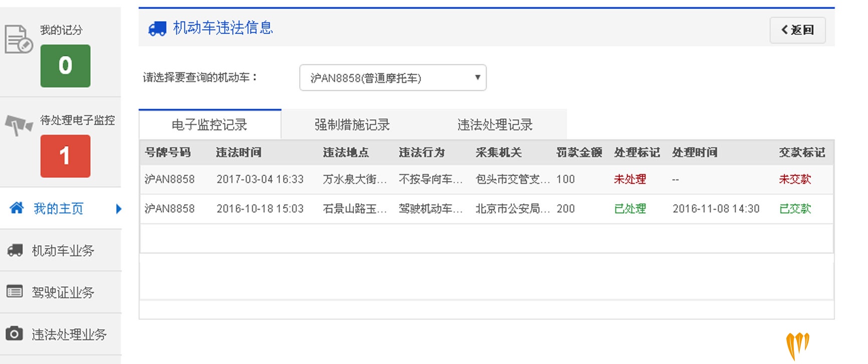868x364 pixels.
Task: Click the 违法时间 column header
Action: (x=239, y=152)
